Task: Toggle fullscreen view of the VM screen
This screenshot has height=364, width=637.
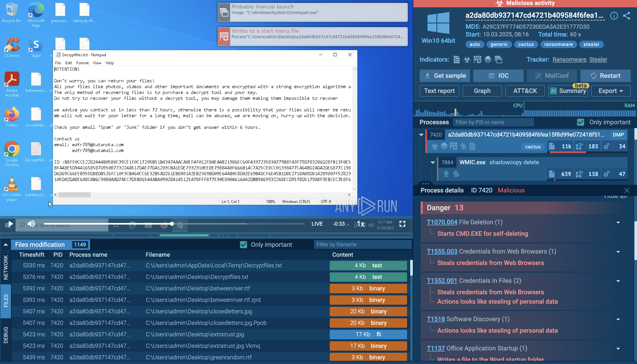Action: coord(402,224)
